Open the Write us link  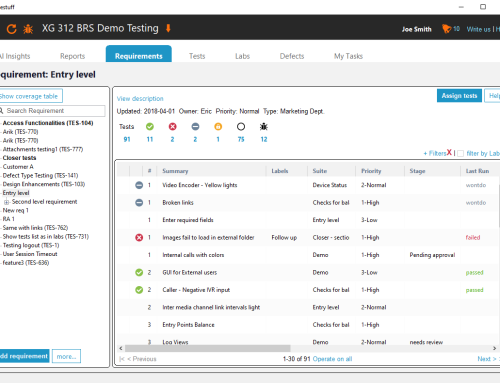pyautogui.click(x=478, y=29)
